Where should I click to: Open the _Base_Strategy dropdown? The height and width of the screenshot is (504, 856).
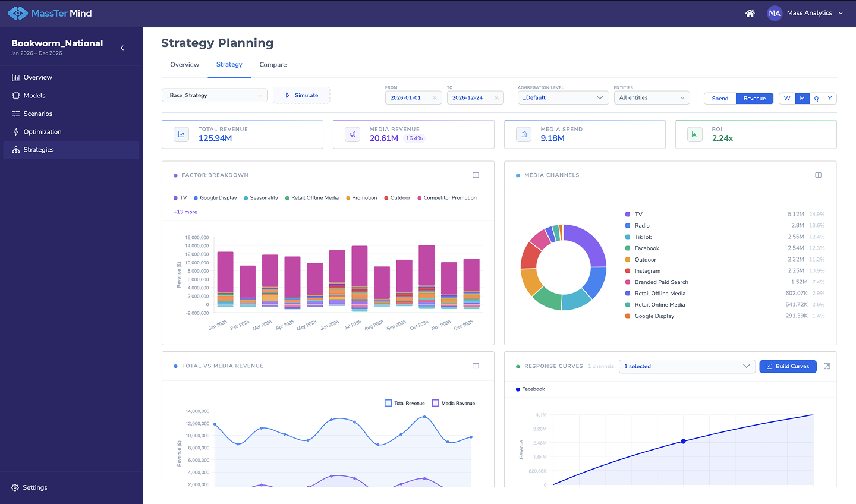pos(215,95)
